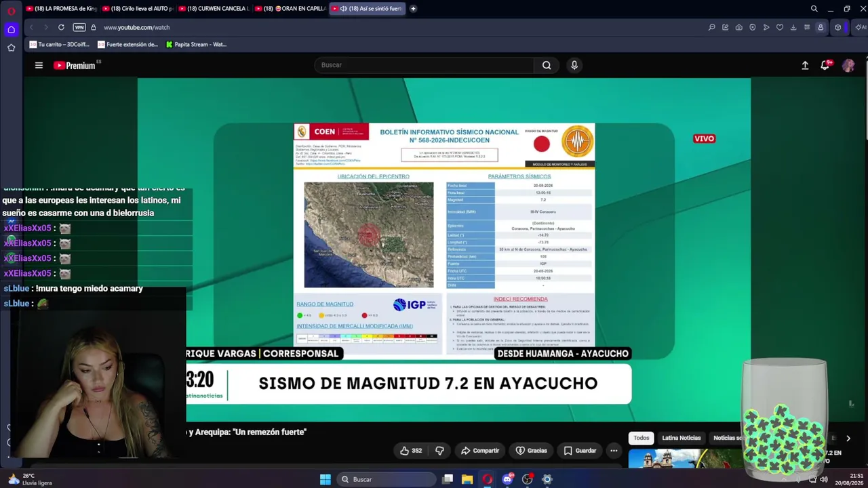This screenshot has width=868, height=488.
Task: Open Opera easy setup menu
Action: click(806, 27)
